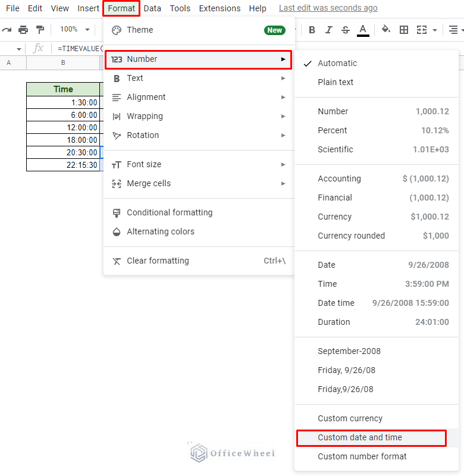Toggle bold formatting
The height and width of the screenshot is (476, 464).
(x=312, y=30)
